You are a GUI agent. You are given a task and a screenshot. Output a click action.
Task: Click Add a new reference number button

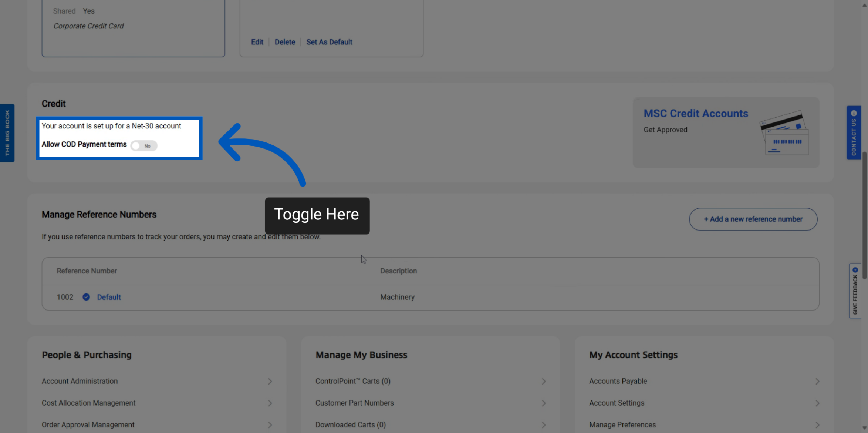[x=753, y=219]
